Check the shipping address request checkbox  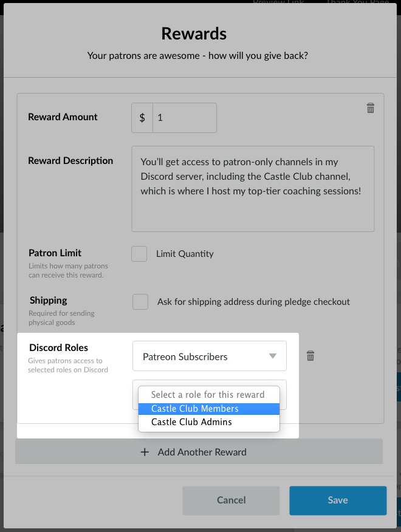[x=140, y=302]
